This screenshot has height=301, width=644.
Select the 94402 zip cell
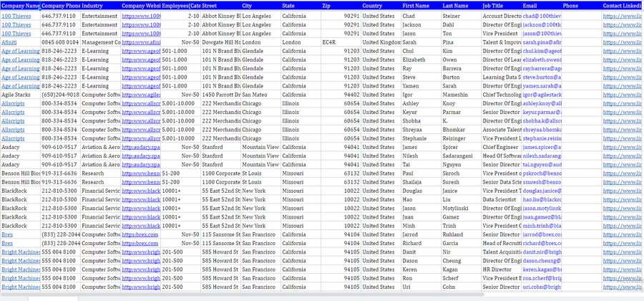coord(341,95)
